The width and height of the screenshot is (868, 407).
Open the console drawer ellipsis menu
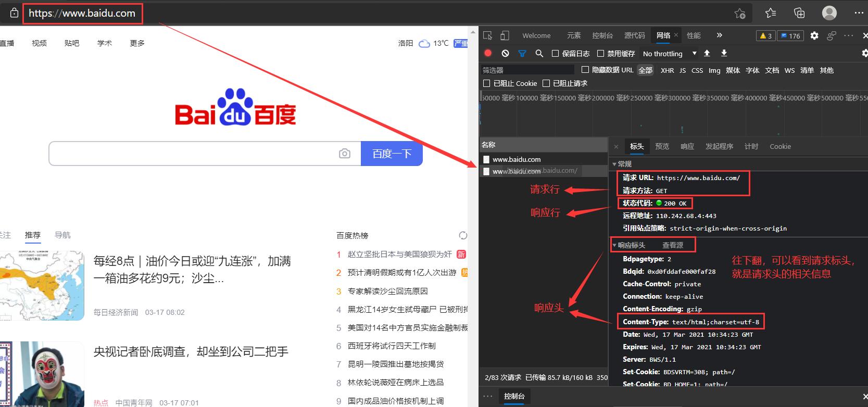click(x=487, y=396)
